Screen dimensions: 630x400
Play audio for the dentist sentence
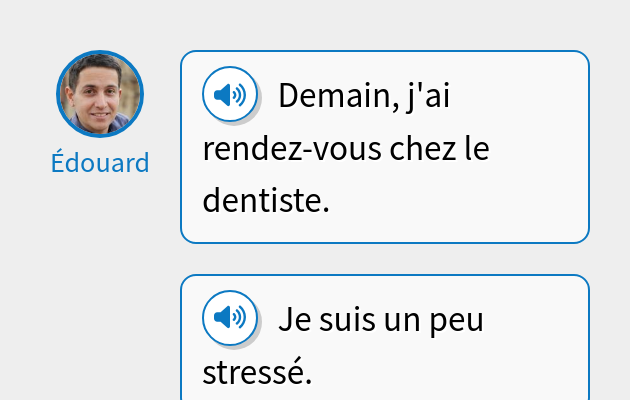(x=230, y=96)
